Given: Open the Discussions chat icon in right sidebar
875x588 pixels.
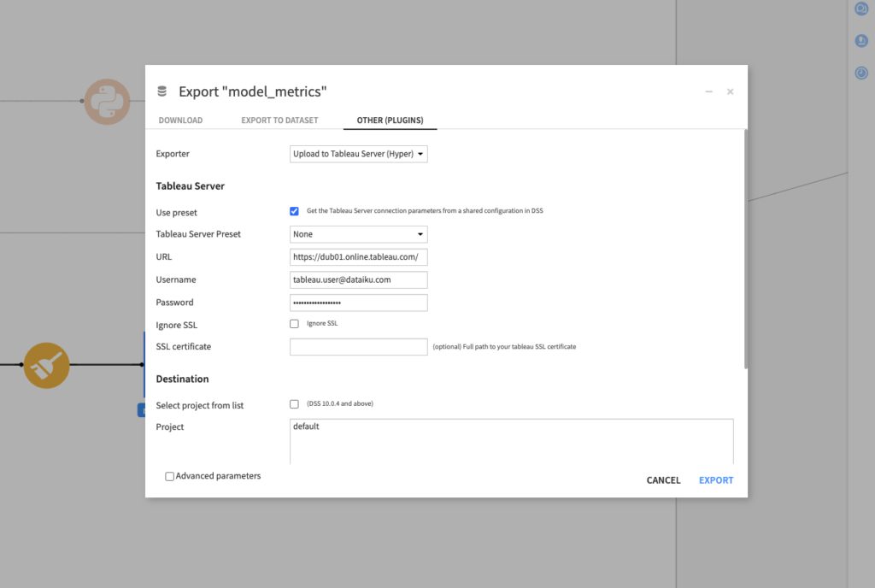Looking at the screenshot, I should (x=861, y=8).
